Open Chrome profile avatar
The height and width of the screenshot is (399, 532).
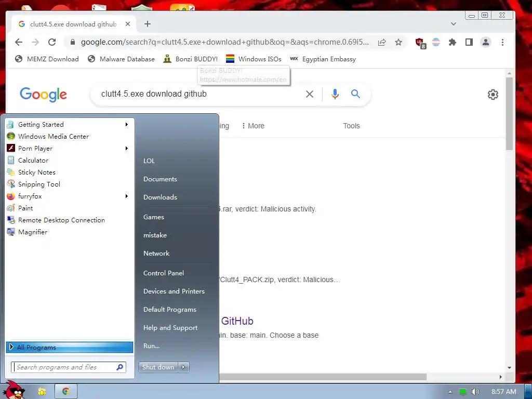(x=486, y=42)
